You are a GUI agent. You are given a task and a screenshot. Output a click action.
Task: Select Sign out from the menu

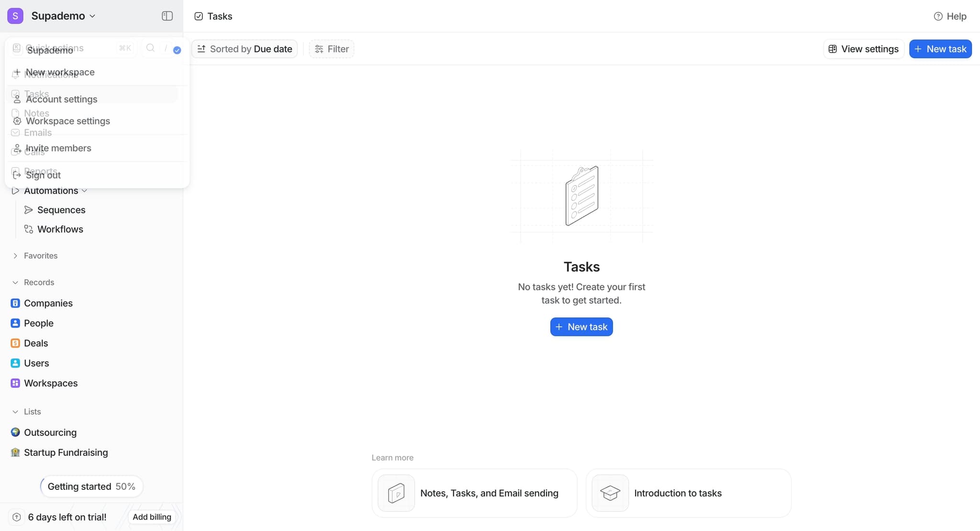(42, 175)
